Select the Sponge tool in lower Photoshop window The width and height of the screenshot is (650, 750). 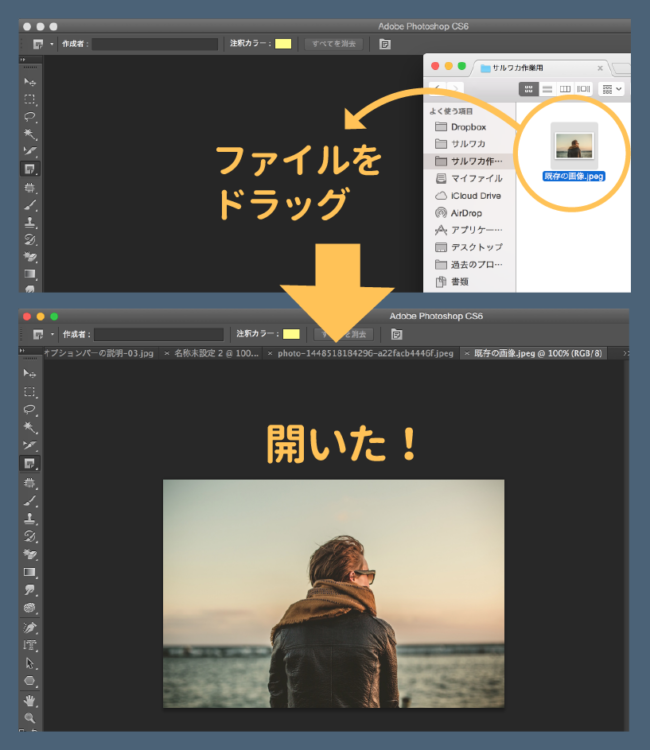30,607
